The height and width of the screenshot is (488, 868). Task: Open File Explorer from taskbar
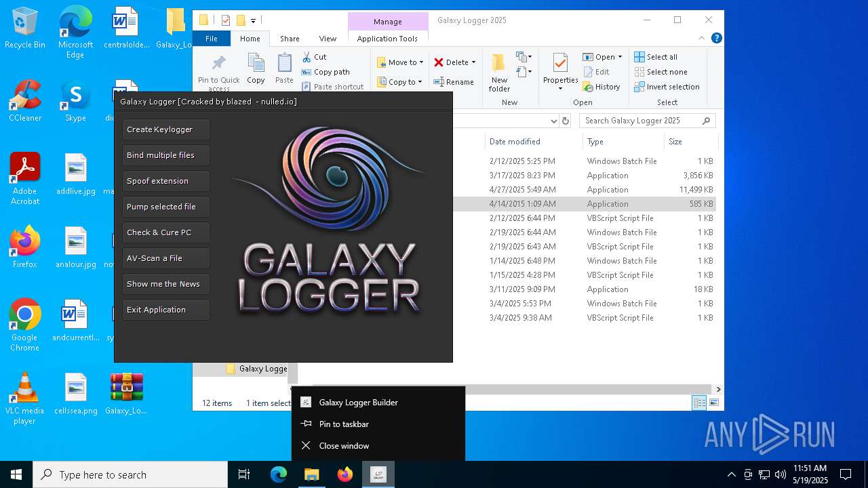pyautogui.click(x=311, y=474)
